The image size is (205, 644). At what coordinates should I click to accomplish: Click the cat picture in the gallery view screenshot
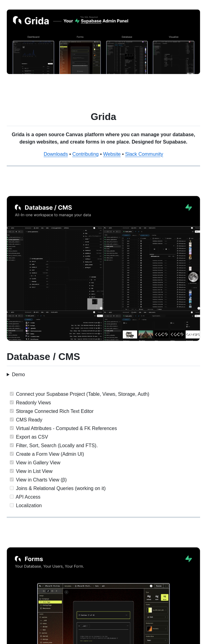click(x=130, y=335)
